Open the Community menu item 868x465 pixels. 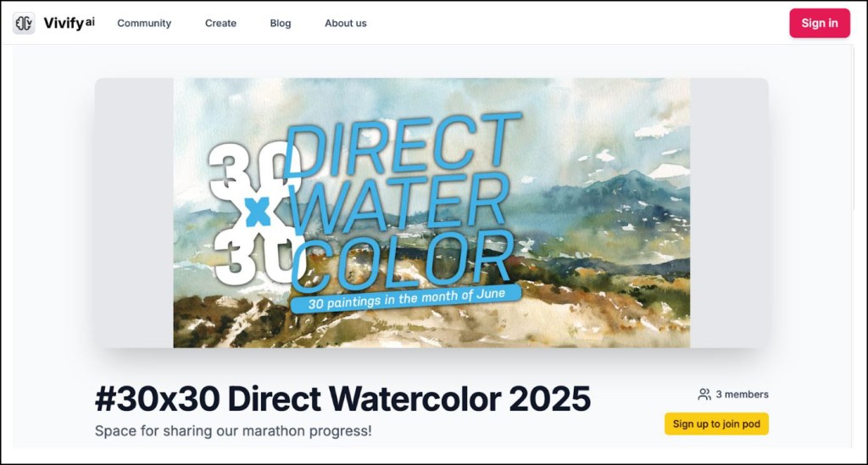pyautogui.click(x=144, y=23)
